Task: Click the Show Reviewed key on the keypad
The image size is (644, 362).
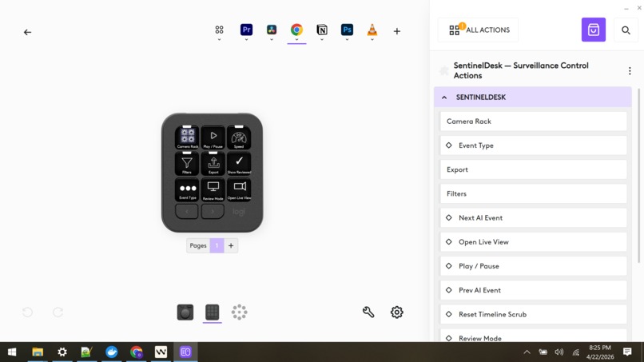Action: pyautogui.click(x=239, y=164)
